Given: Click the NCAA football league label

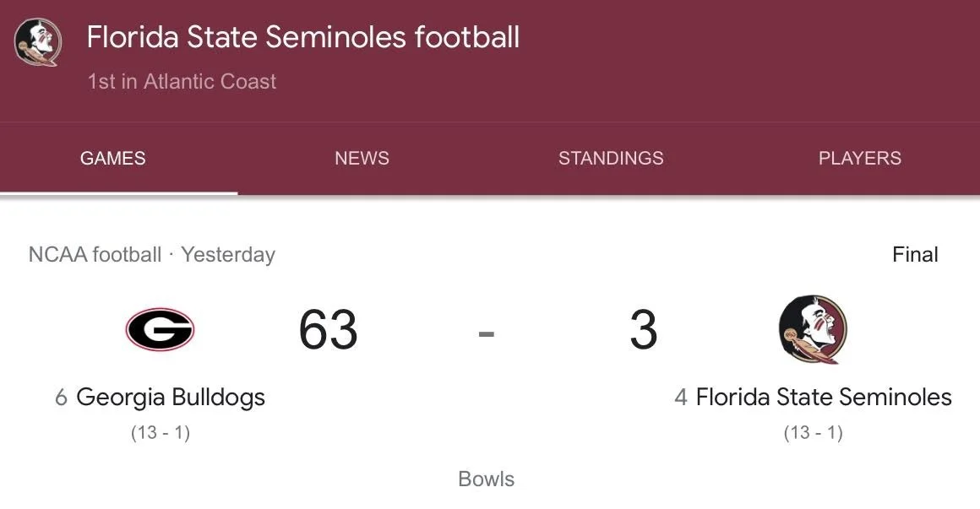Looking at the screenshot, I should pyautogui.click(x=95, y=255).
